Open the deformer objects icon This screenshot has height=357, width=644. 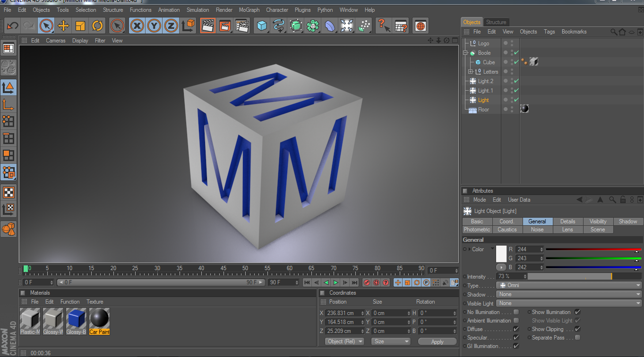click(330, 25)
